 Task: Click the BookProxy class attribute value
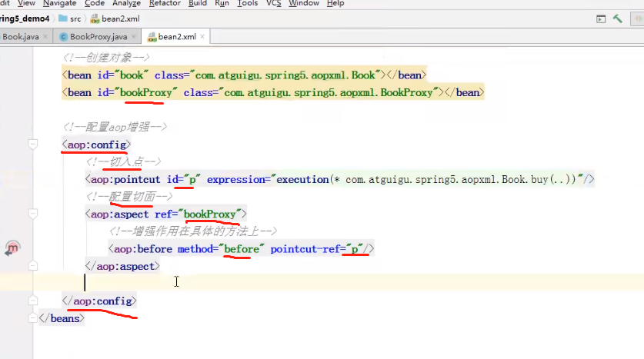[329, 93]
